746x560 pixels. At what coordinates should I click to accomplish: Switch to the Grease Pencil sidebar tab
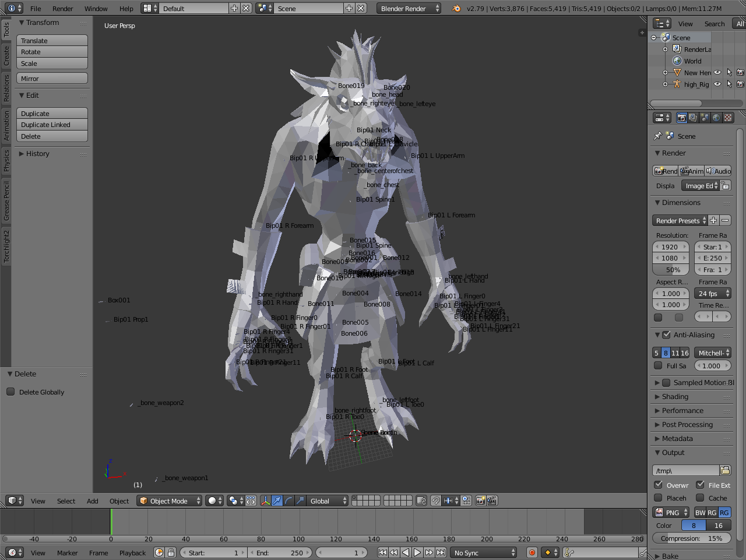tap(6, 200)
